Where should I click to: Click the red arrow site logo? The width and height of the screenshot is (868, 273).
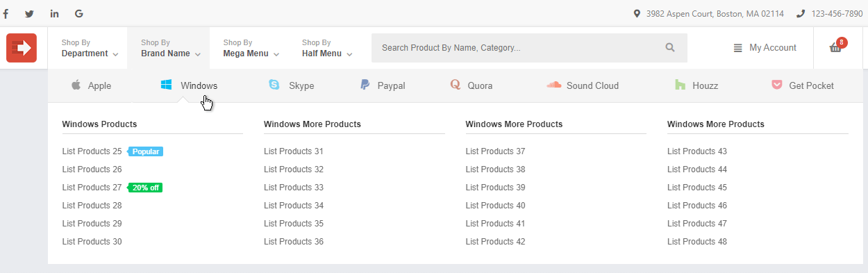click(x=21, y=48)
